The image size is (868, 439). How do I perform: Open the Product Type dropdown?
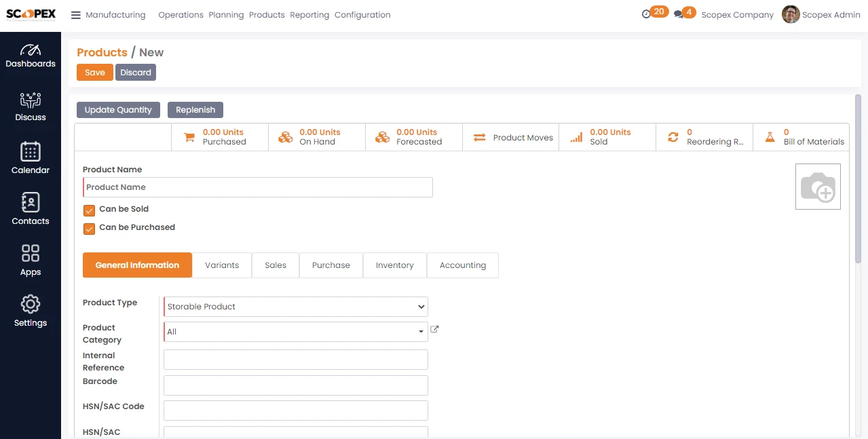click(x=296, y=307)
